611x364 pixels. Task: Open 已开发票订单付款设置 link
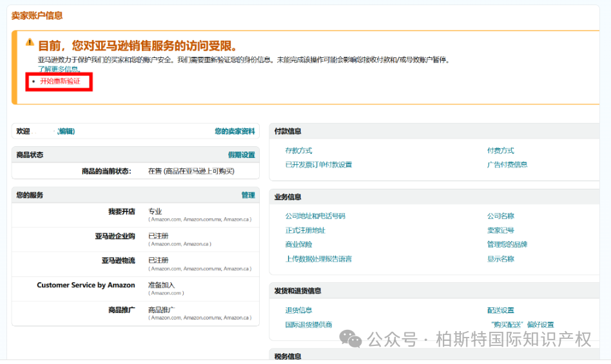pos(318,165)
